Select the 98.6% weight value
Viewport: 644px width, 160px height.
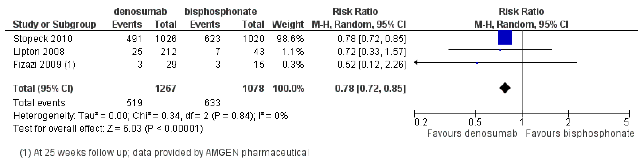tap(290, 39)
